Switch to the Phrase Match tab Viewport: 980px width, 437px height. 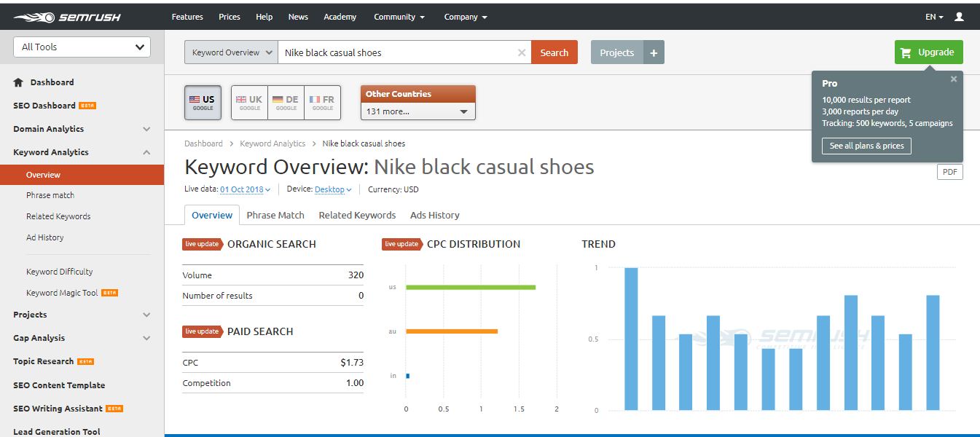(x=275, y=215)
